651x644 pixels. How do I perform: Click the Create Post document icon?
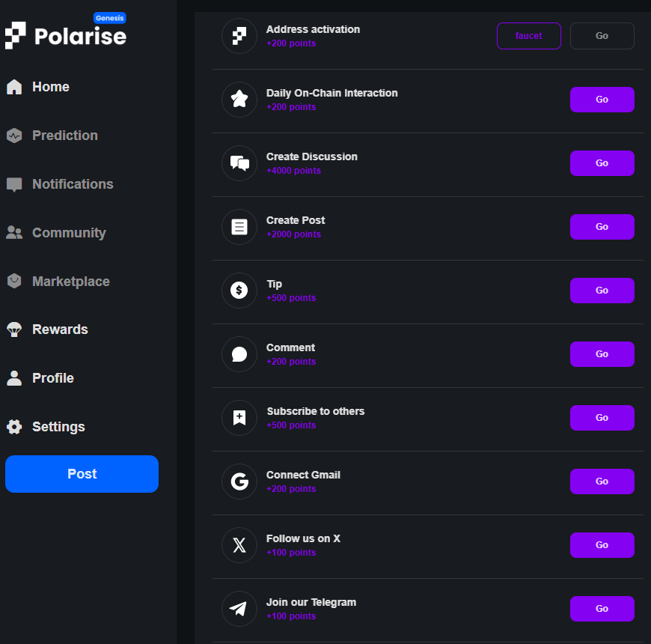(x=239, y=227)
